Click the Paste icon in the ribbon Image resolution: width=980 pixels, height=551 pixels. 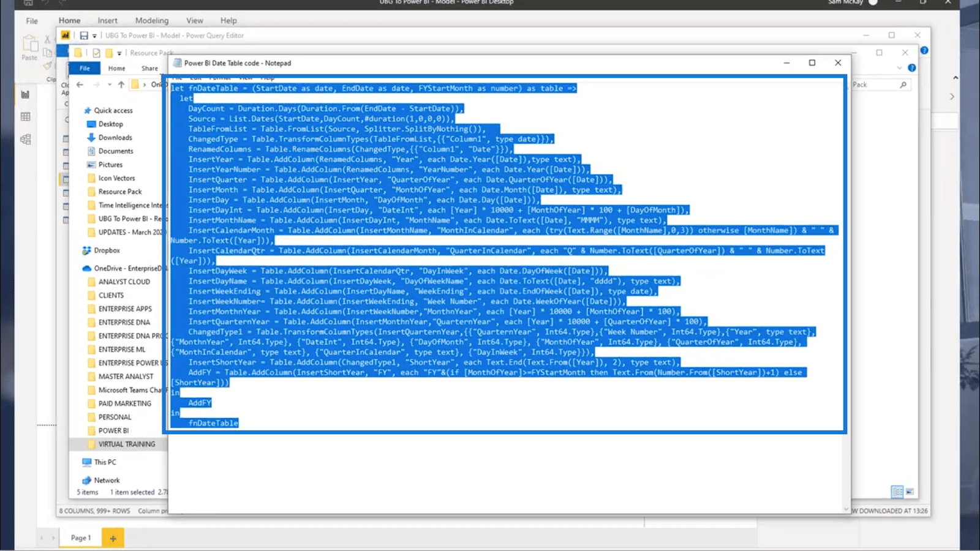click(x=29, y=47)
